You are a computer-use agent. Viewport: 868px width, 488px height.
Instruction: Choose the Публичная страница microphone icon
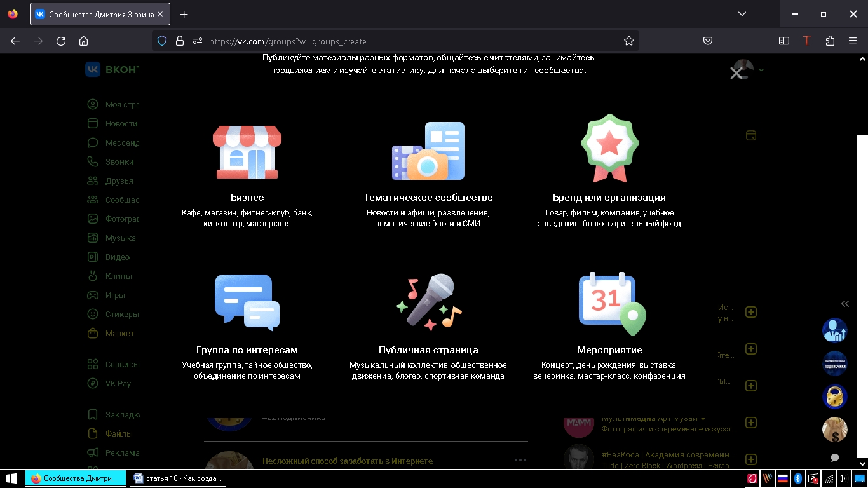pos(428,302)
